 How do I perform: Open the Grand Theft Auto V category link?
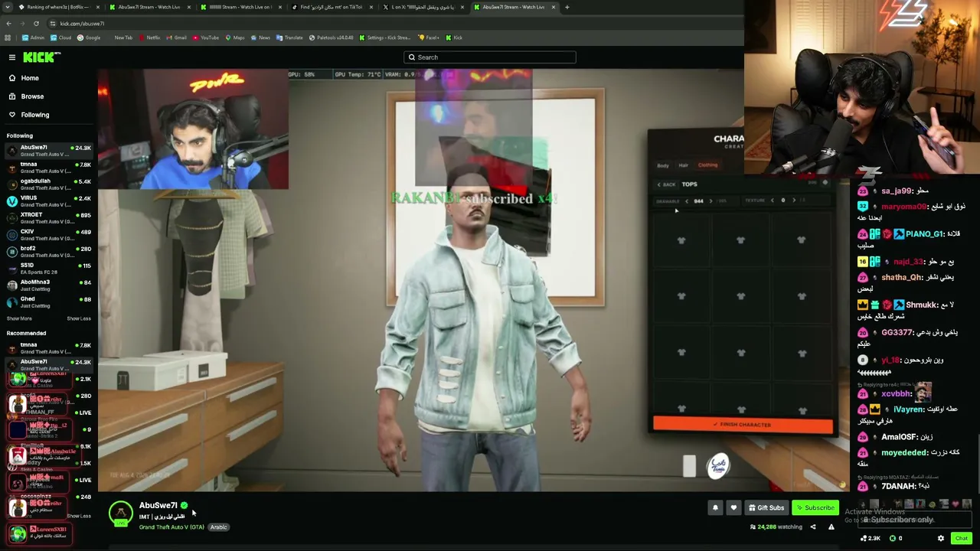(x=171, y=527)
